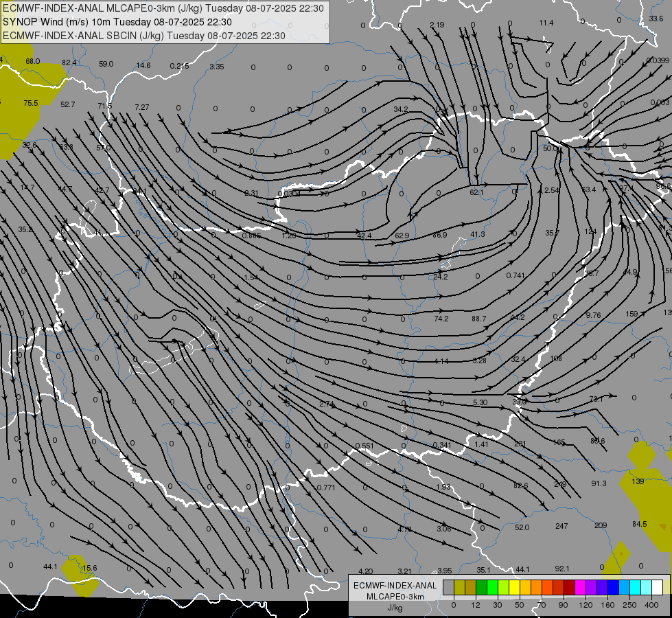The image size is (672, 618).
Task: Click the 9.76 value on the map
Action: [593, 315]
